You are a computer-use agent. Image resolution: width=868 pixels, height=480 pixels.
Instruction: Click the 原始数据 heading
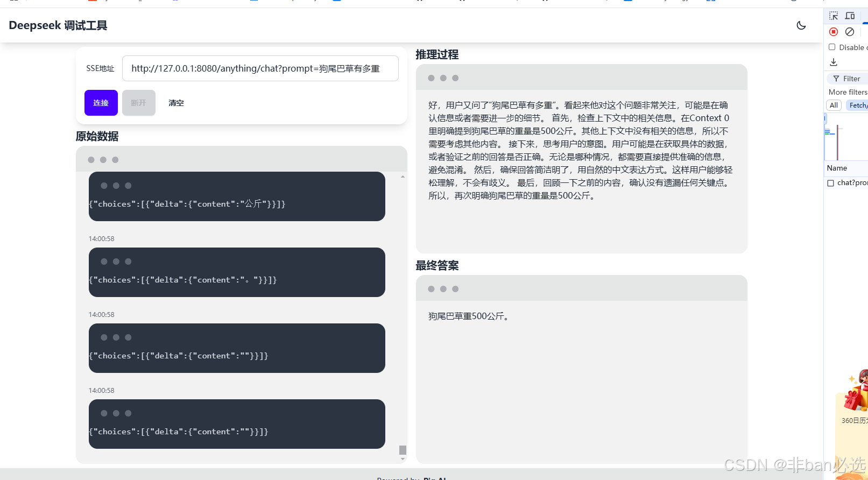97,136
